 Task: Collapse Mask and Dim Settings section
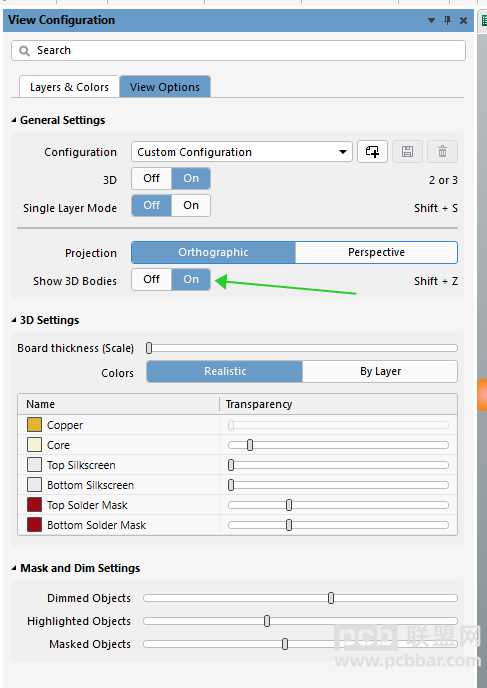14,568
